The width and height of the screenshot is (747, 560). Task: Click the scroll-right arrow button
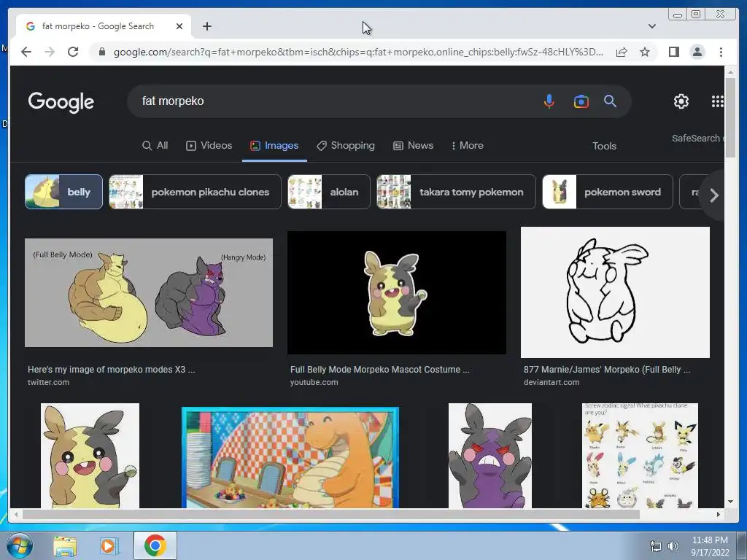point(719,514)
